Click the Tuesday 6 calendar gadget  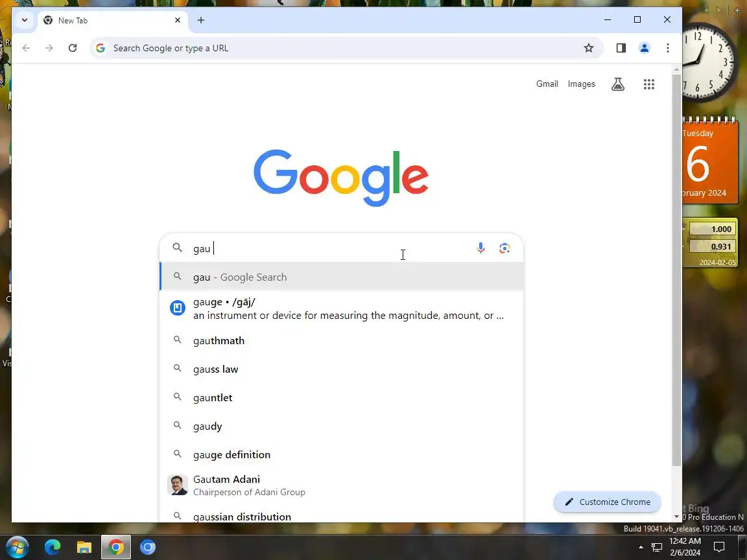[709, 161]
